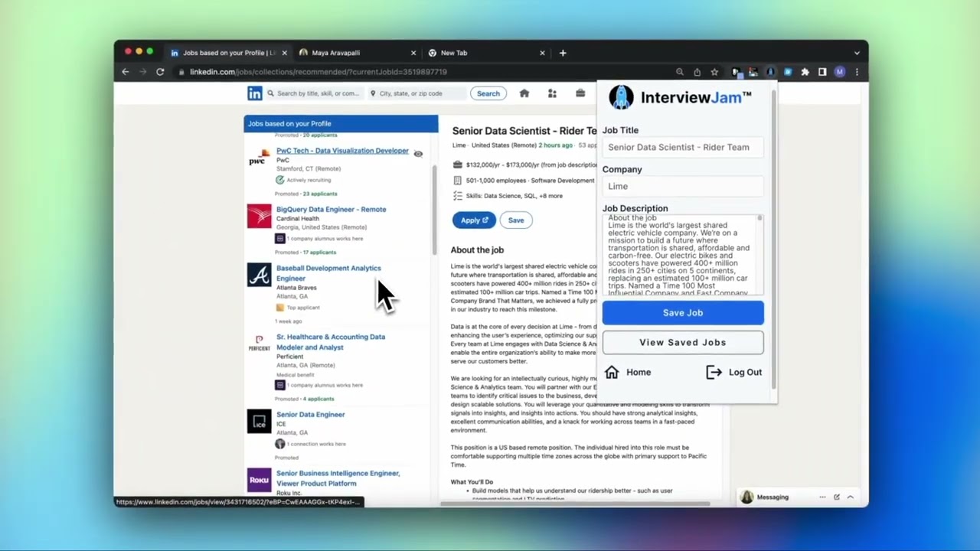Open the InterviewJam rocket extension icon

click(770, 72)
